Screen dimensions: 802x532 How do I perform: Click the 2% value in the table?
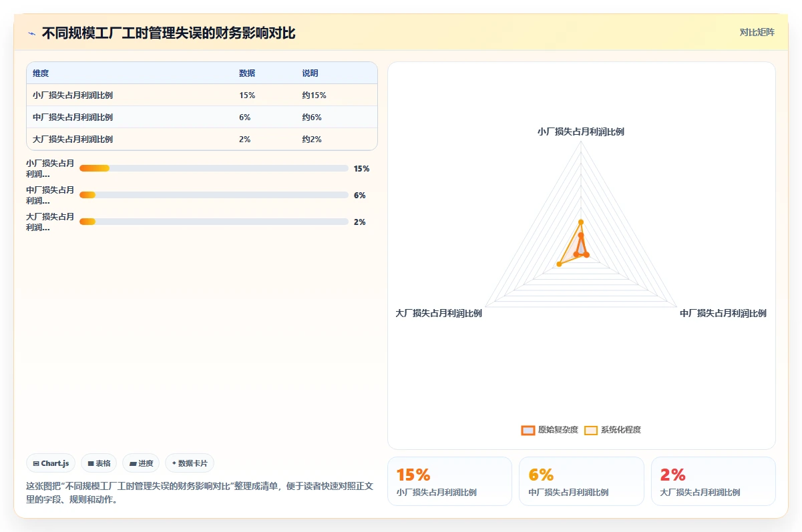click(244, 140)
